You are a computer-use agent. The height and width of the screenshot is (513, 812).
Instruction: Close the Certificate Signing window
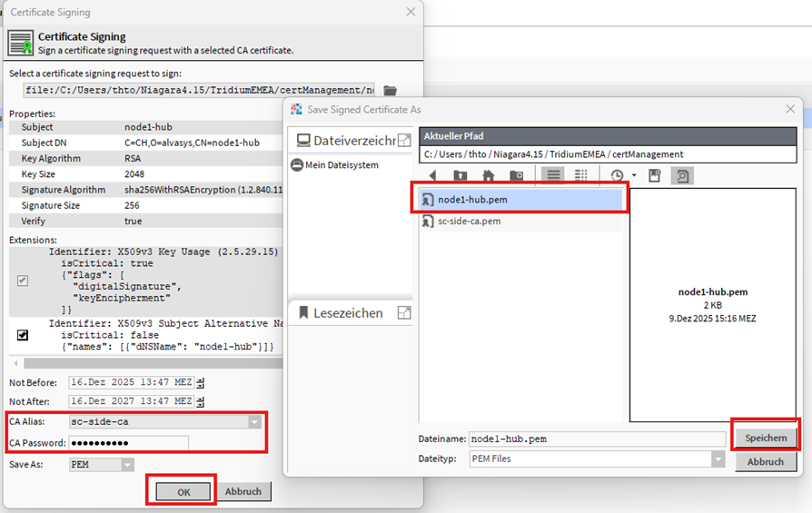tap(411, 12)
